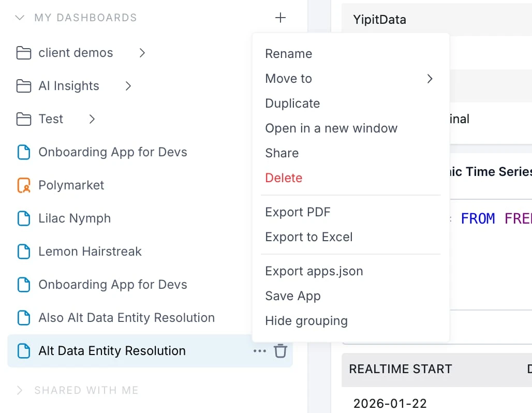Select Rename from the context menu
The height and width of the screenshot is (413, 532).
click(x=288, y=53)
